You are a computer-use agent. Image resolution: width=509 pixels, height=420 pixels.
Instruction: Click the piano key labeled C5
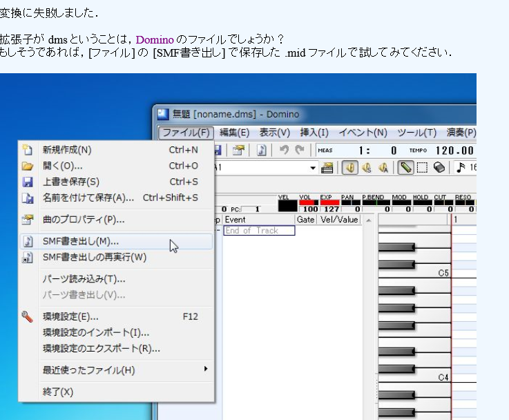coord(414,274)
